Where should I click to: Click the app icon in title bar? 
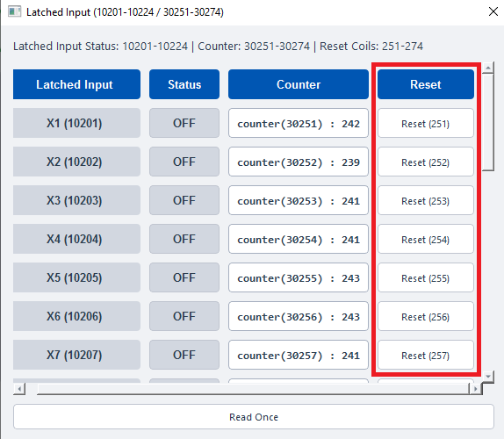[14, 12]
